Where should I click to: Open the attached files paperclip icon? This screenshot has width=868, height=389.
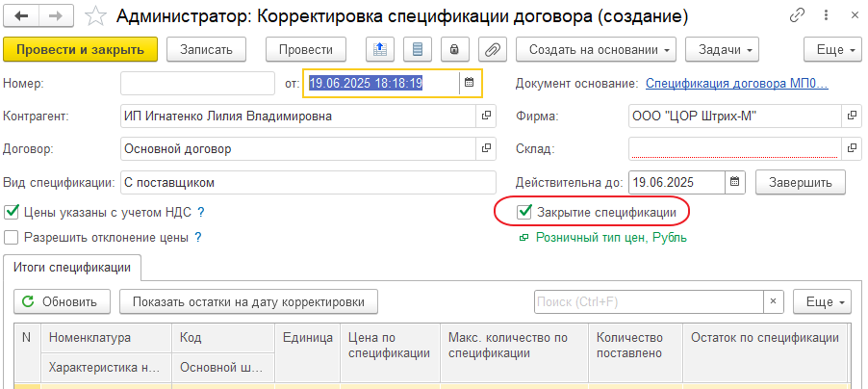click(492, 50)
